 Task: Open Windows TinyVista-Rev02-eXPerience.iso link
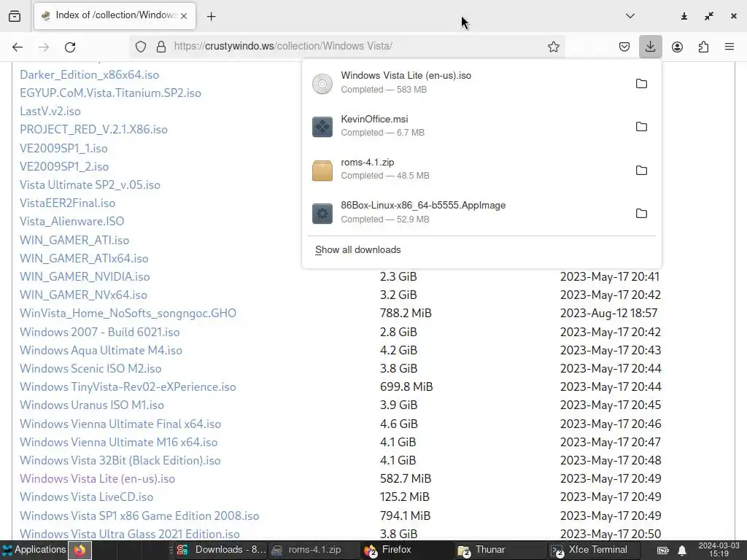[x=128, y=387]
